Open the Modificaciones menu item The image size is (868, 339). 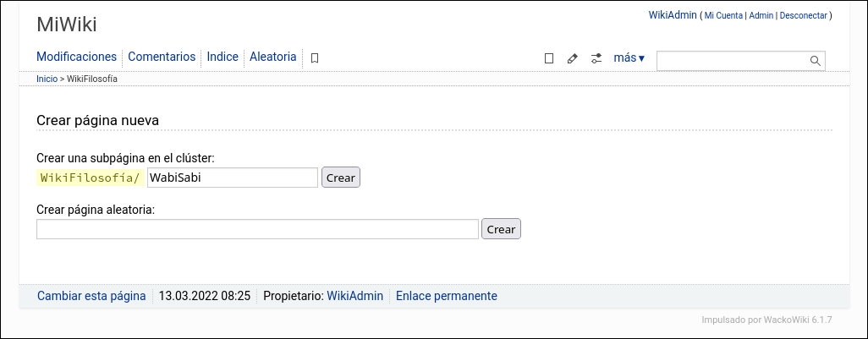coord(76,57)
